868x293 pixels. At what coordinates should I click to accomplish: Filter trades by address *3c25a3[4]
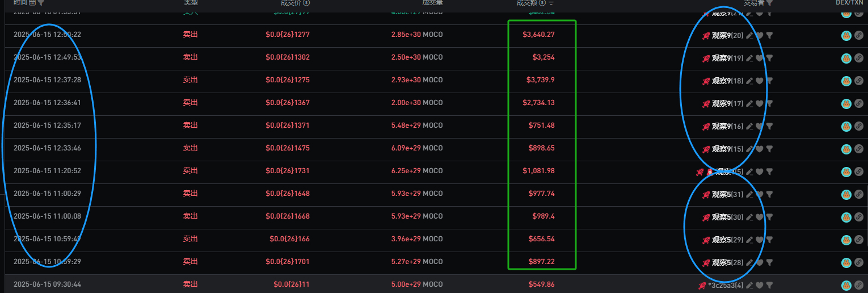pyautogui.click(x=769, y=285)
